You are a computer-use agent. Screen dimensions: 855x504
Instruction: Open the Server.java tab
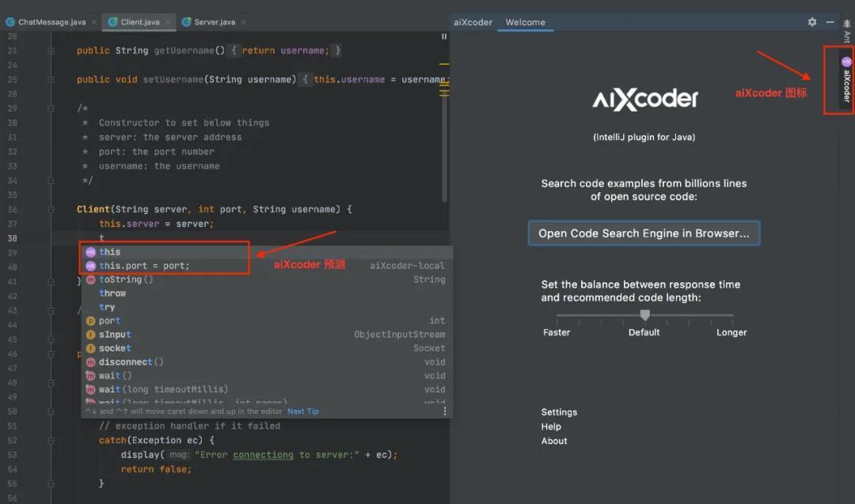(215, 22)
